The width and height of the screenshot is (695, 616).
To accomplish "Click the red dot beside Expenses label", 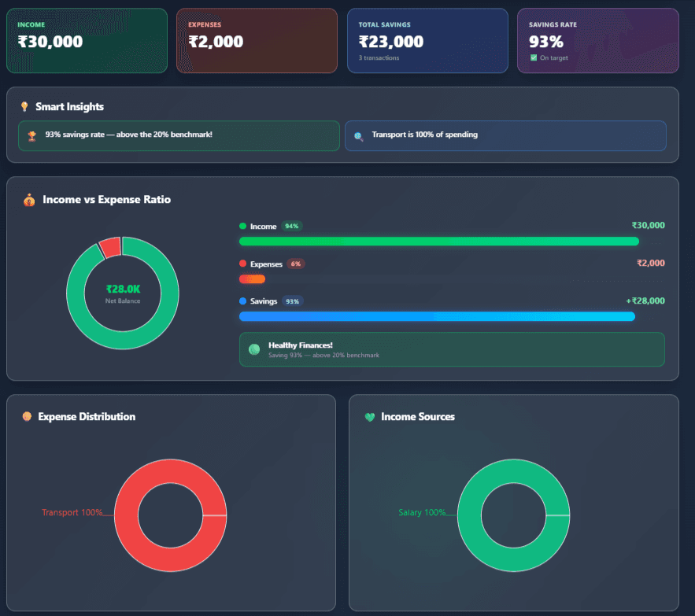I will pyautogui.click(x=242, y=264).
